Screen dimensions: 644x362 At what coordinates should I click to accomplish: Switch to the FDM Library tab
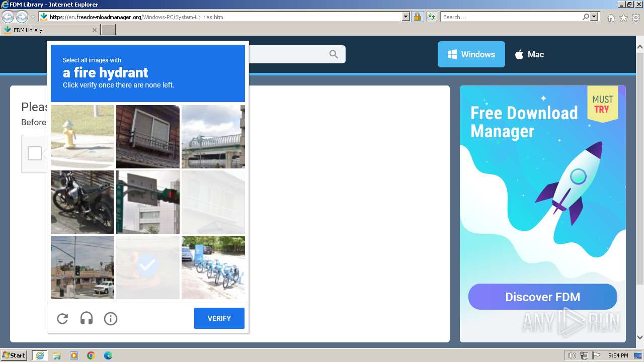click(x=49, y=30)
